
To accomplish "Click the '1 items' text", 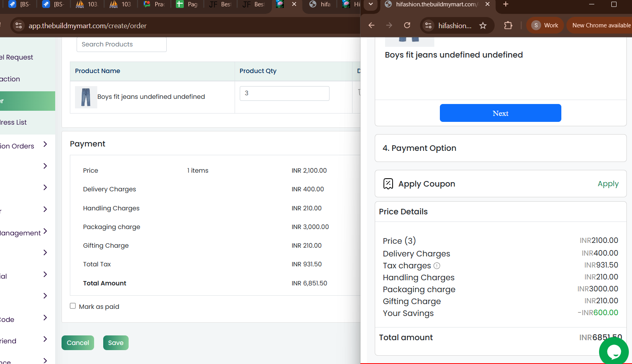I will (x=198, y=170).
